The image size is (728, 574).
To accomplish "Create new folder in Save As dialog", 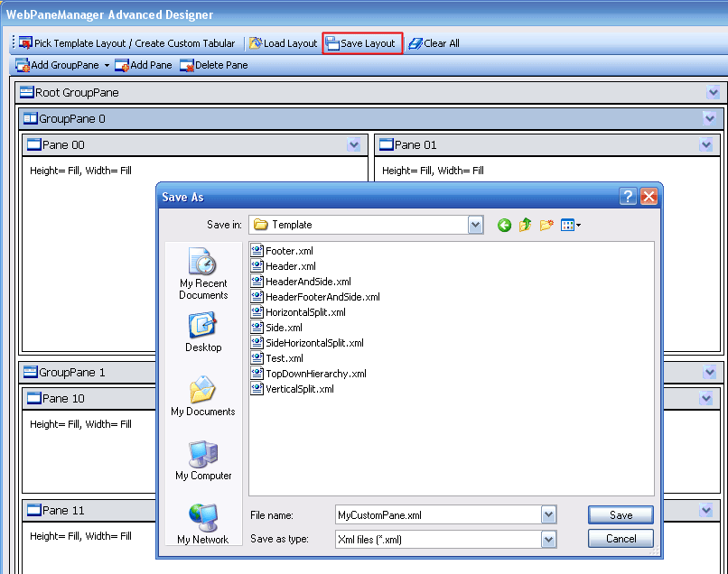I will tap(546, 225).
